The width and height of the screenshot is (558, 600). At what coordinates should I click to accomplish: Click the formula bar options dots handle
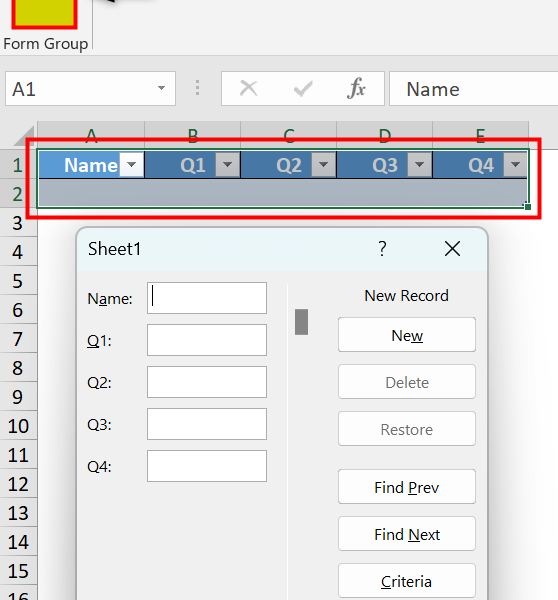click(x=197, y=88)
